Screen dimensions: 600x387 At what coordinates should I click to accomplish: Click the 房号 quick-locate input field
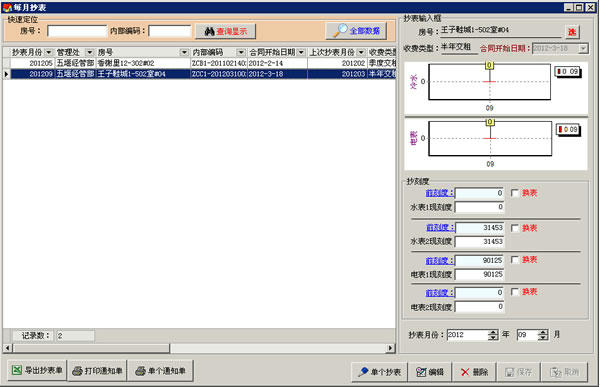(77, 31)
